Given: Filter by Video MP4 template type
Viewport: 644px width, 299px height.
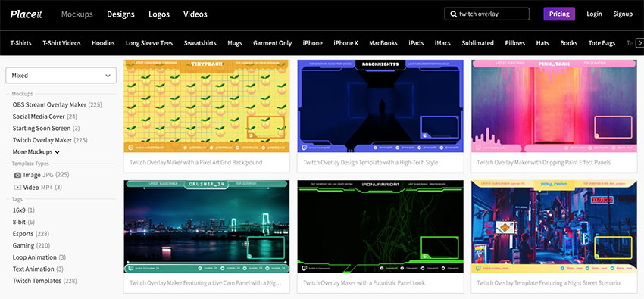Looking at the screenshot, I should point(38,188).
